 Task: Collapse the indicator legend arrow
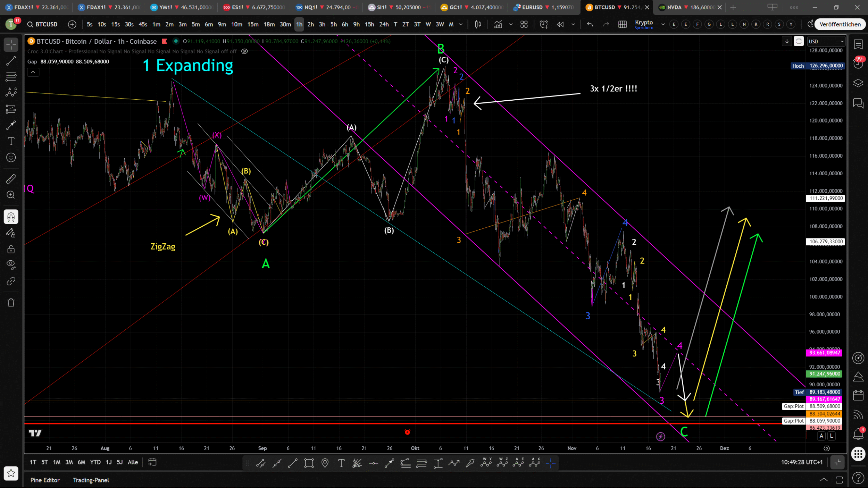[33, 72]
